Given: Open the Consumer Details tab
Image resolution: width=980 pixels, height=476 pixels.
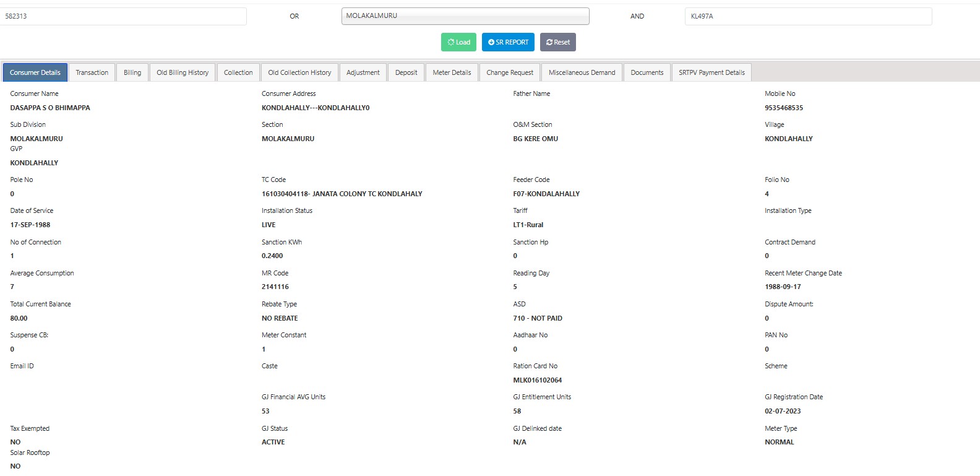Looking at the screenshot, I should pyautogui.click(x=35, y=72).
